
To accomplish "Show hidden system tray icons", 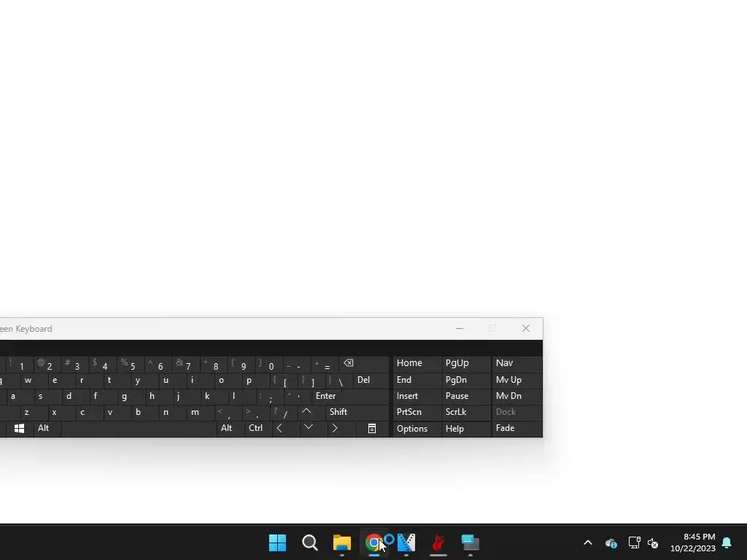I will pos(588,542).
